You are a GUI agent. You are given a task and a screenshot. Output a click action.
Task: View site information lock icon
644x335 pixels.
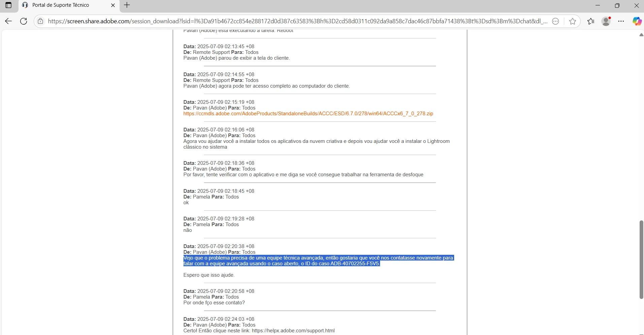coord(40,21)
